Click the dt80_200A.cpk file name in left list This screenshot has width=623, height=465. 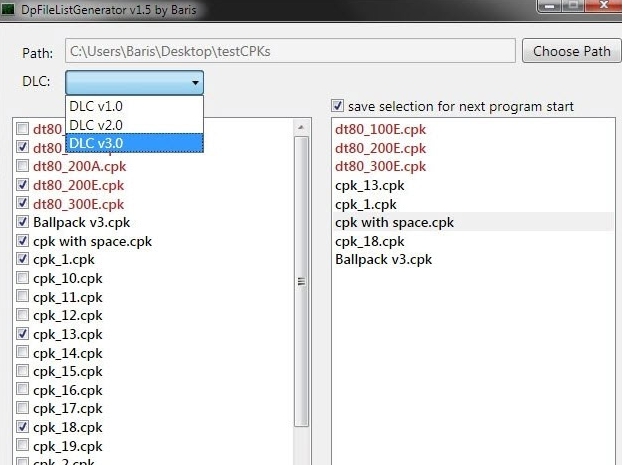[79, 167]
